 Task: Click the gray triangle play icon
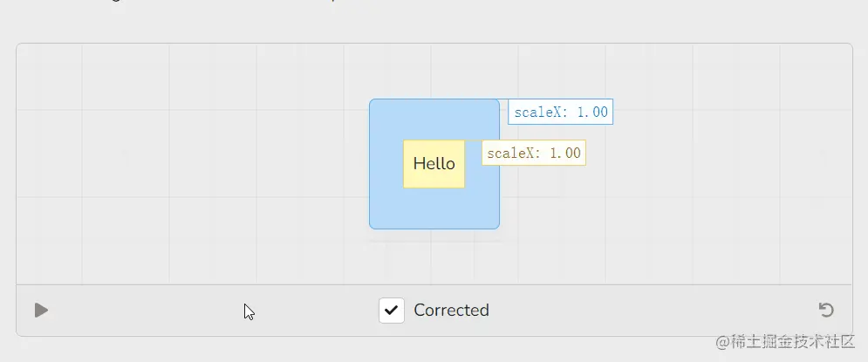(x=42, y=310)
